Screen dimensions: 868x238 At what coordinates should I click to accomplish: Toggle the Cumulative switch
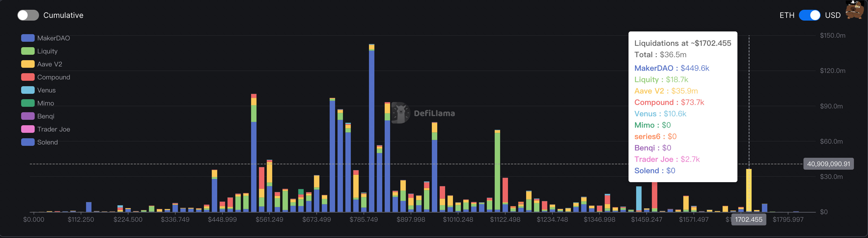click(28, 15)
